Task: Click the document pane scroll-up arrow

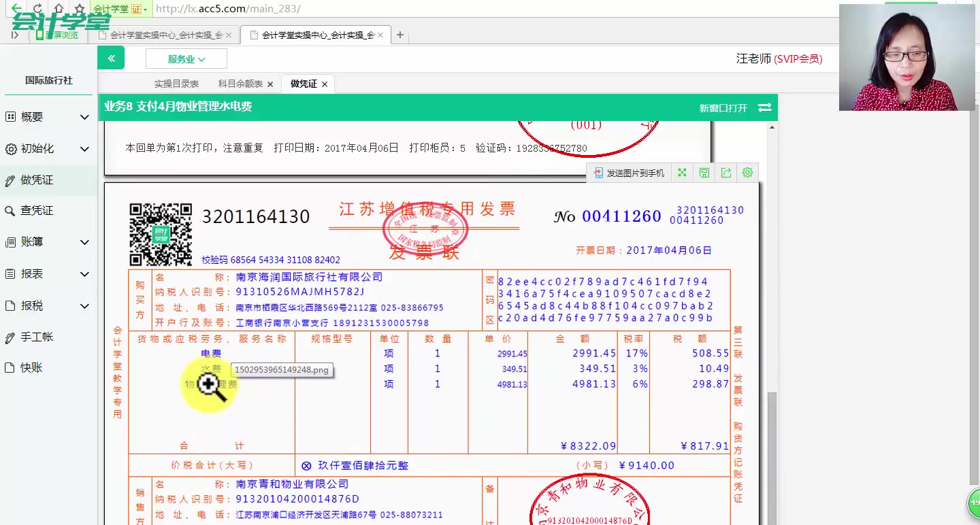Action: pos(772,127)
